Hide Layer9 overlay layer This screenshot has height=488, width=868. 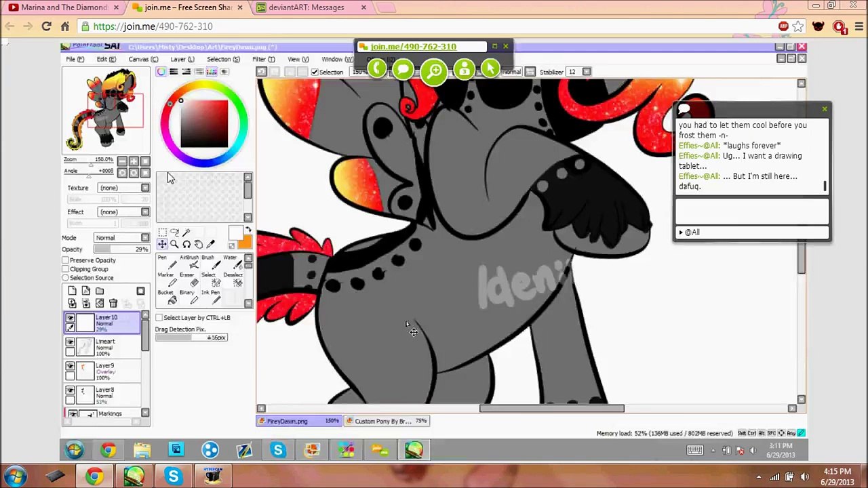(70, 367)
